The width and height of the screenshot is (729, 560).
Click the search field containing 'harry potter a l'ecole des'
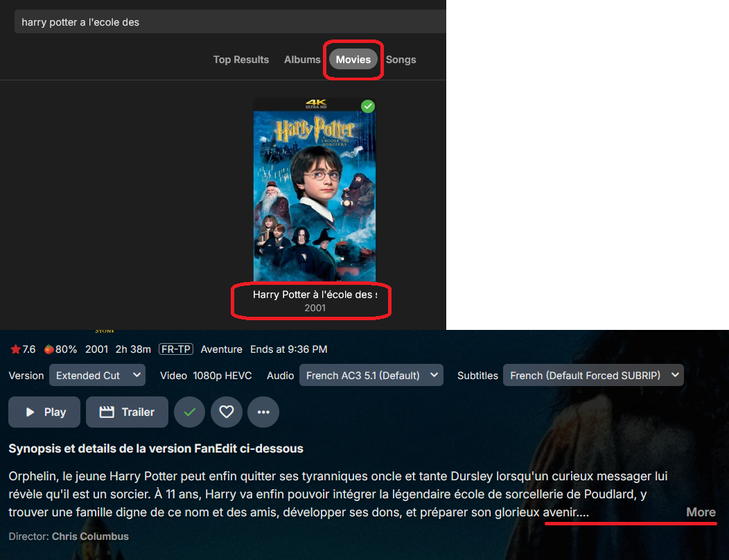pos(230,22)
